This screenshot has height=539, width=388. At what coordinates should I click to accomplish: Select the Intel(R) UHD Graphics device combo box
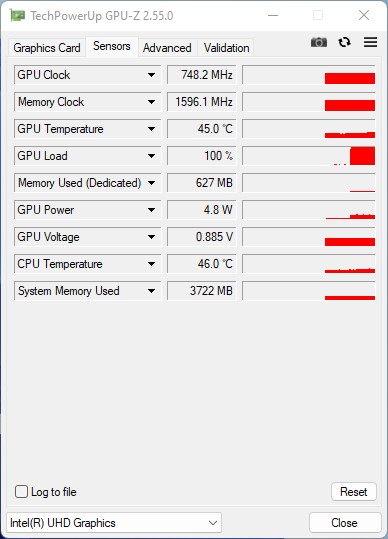114,523
